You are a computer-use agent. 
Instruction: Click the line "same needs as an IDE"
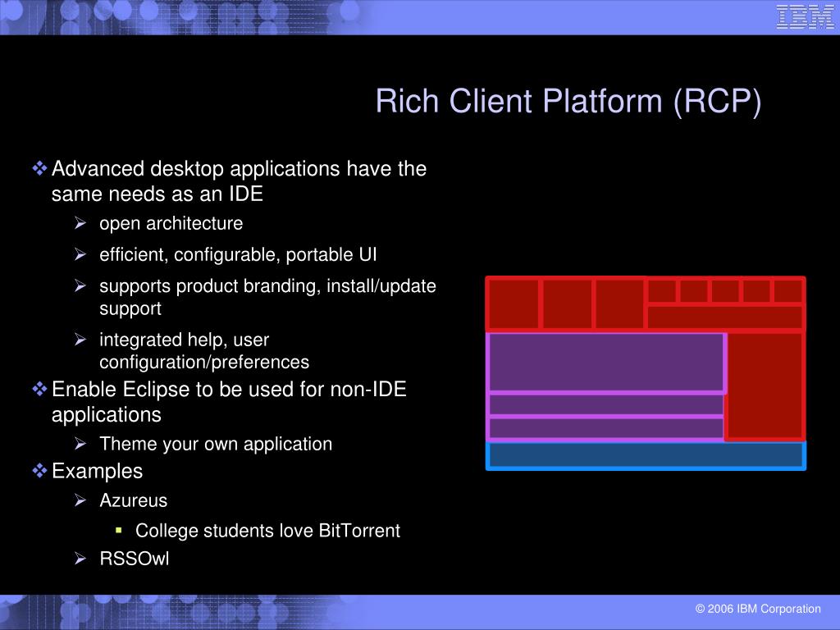point(157,194)
